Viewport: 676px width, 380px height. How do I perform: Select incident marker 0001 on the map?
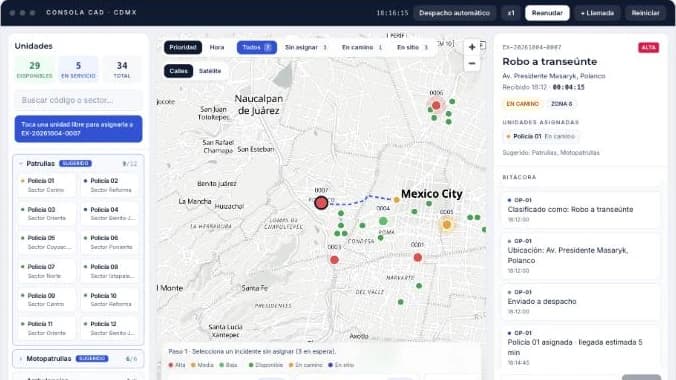(417, 257)
